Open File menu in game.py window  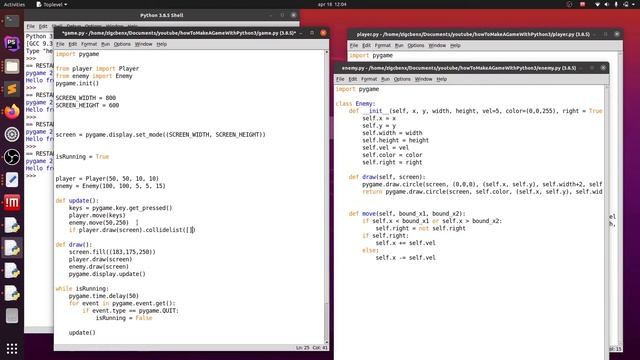pyautogui.click(x=60, y=44)
